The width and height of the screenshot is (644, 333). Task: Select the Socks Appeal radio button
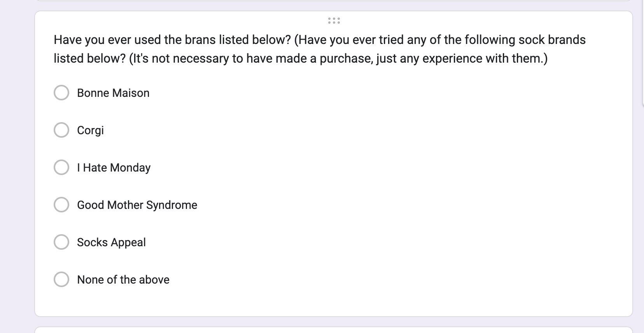click(61, 242)
